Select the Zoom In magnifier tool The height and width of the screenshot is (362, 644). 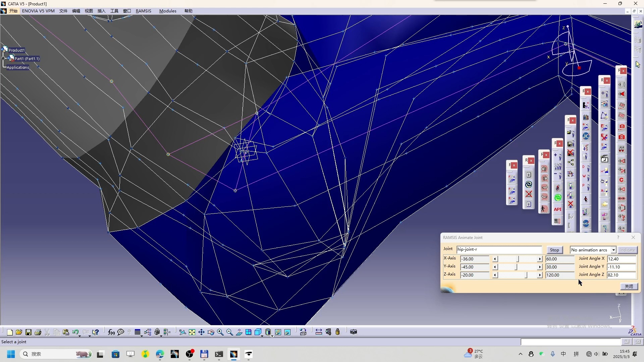point(220,332)
